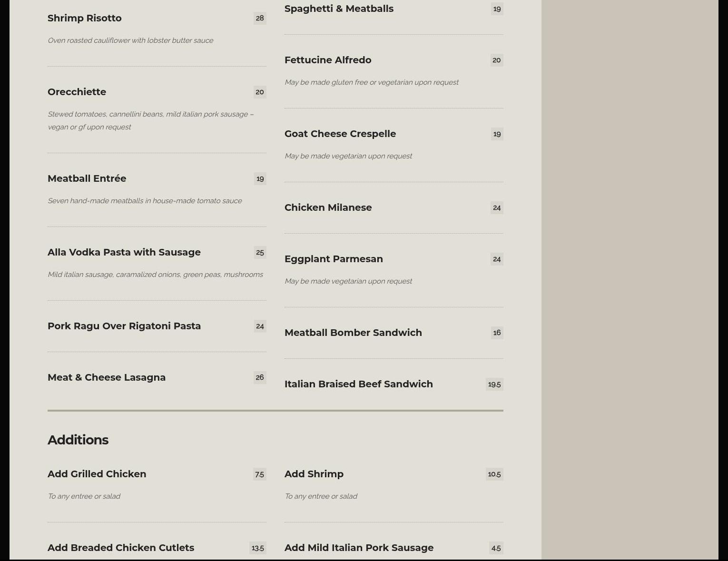The width and height of the screenshot is (728, 561).
Task: Select the Orecchiette dish heading
Action: point(77,92)
